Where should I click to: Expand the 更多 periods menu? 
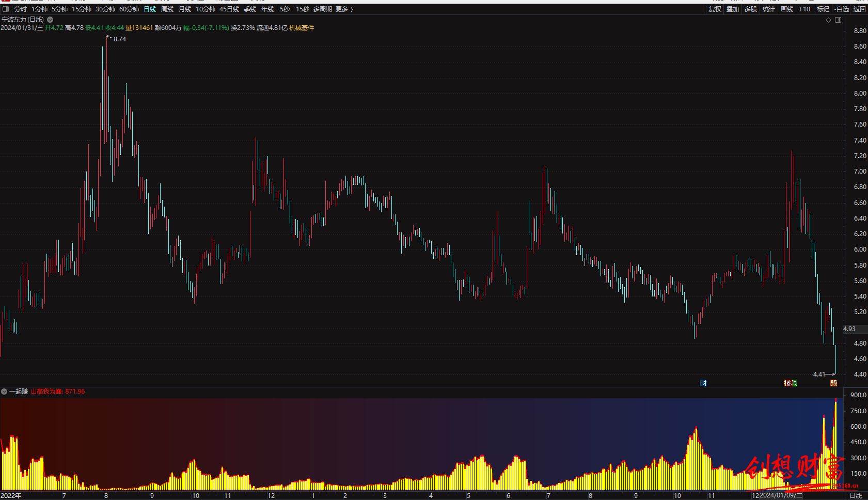(344, 9)
